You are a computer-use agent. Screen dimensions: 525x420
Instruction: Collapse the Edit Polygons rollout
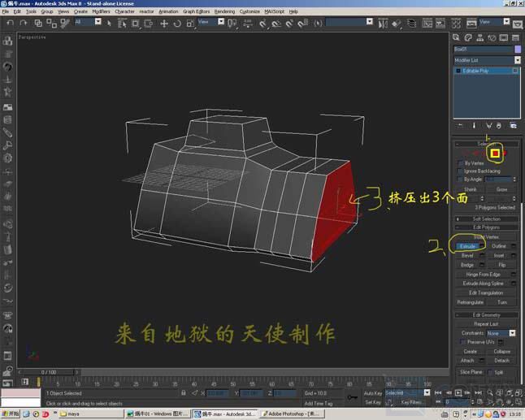tap(487, 227)
